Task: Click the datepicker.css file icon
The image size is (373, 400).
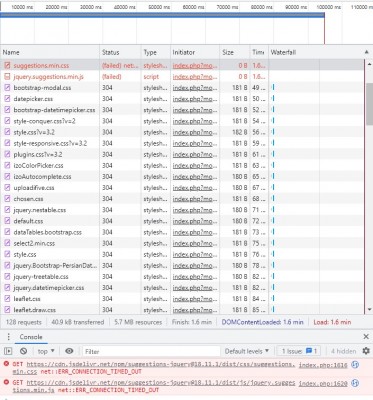Action: [7, 99]
